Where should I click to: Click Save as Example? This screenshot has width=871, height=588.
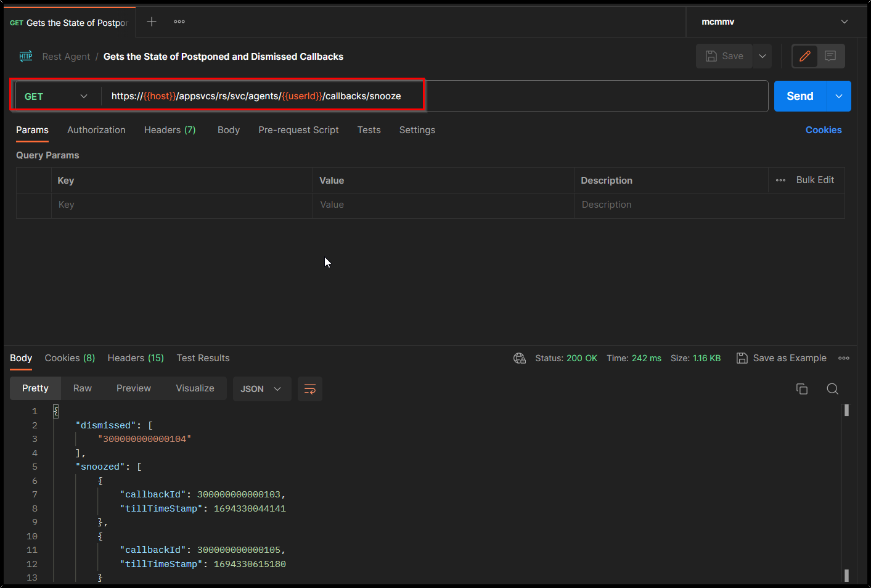(782, 358)
